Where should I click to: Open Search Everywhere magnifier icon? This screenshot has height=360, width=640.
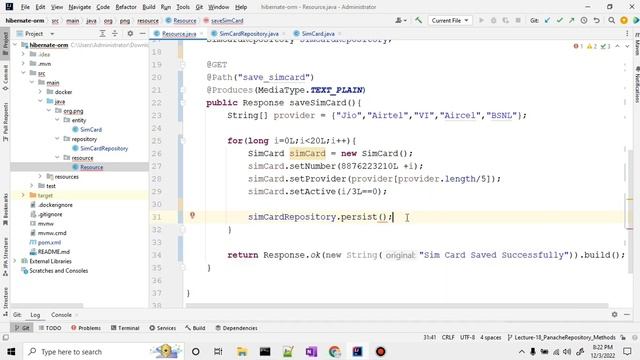tap(611, 20)
